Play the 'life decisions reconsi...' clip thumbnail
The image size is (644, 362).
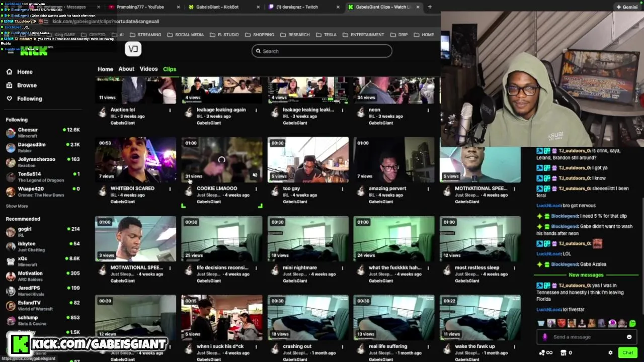[x=222, y=239]
